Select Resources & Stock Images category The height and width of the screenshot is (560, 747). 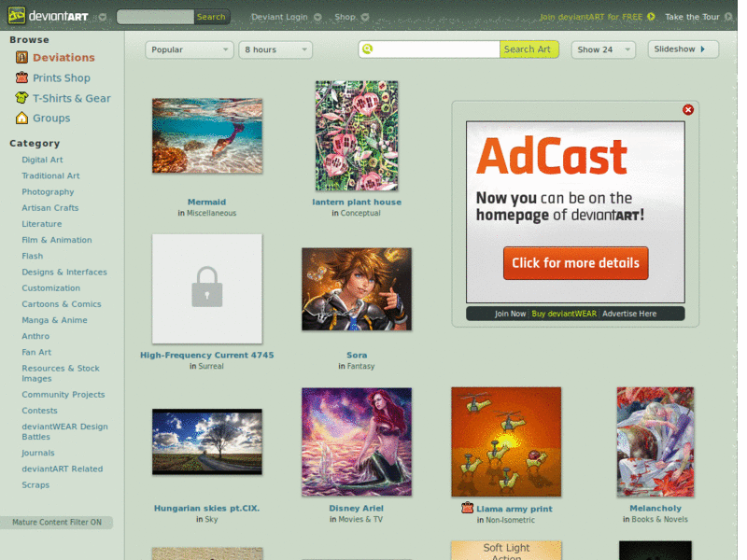[61, 373]
